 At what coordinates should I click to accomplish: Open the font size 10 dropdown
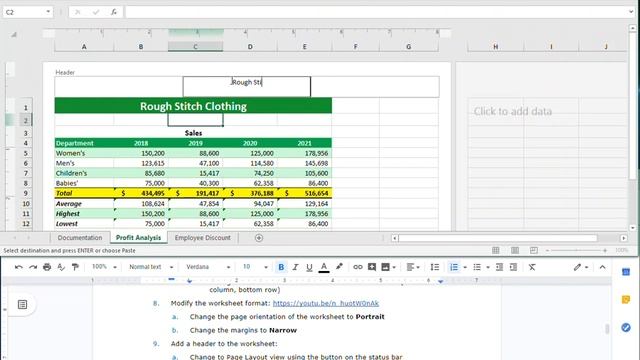(255, 267)
